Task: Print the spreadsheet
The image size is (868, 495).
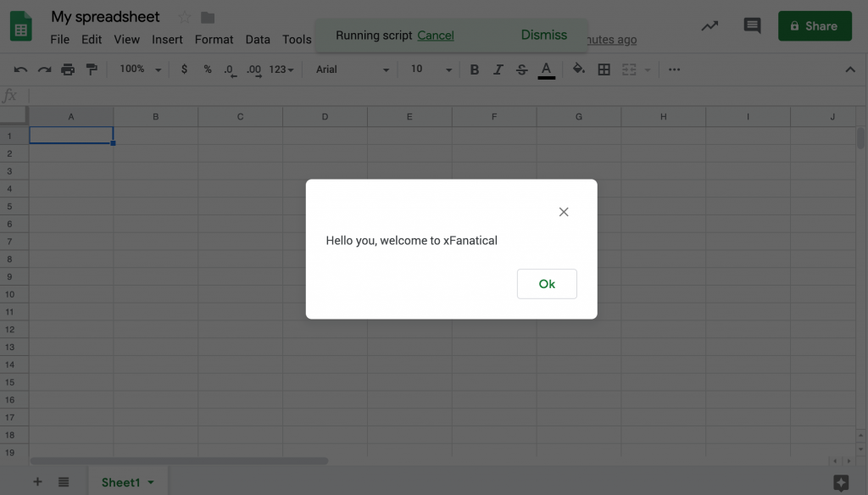Action: point(68,70)
